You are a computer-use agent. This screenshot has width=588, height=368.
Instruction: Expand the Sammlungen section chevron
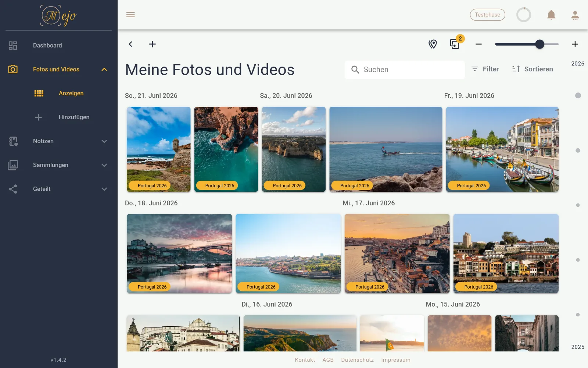pyautogui.click(x=104, y=165)
